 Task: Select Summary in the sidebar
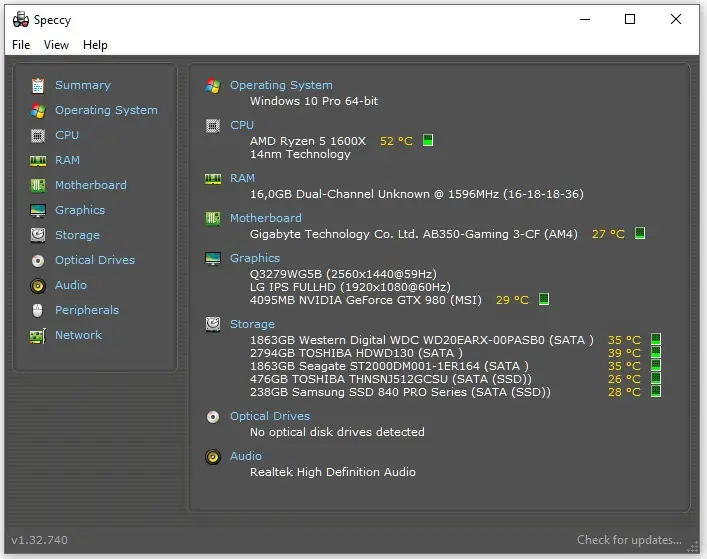(x=83, y=85)
